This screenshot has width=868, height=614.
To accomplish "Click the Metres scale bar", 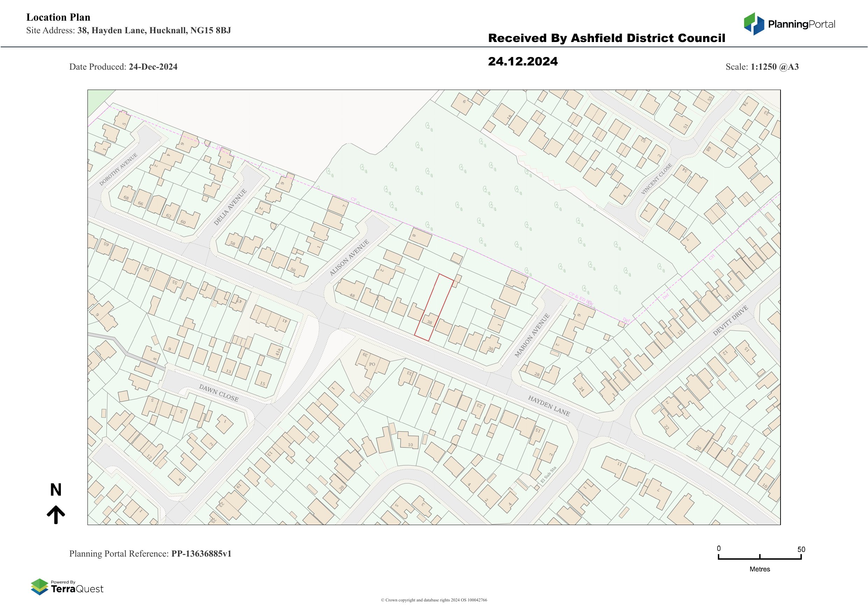I will (x=760, y=558).
